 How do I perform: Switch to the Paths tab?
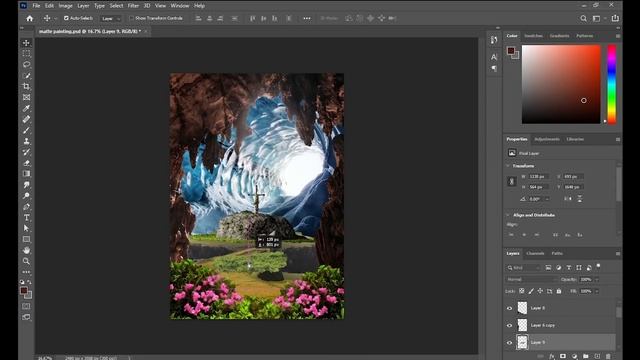coord(557,253)
